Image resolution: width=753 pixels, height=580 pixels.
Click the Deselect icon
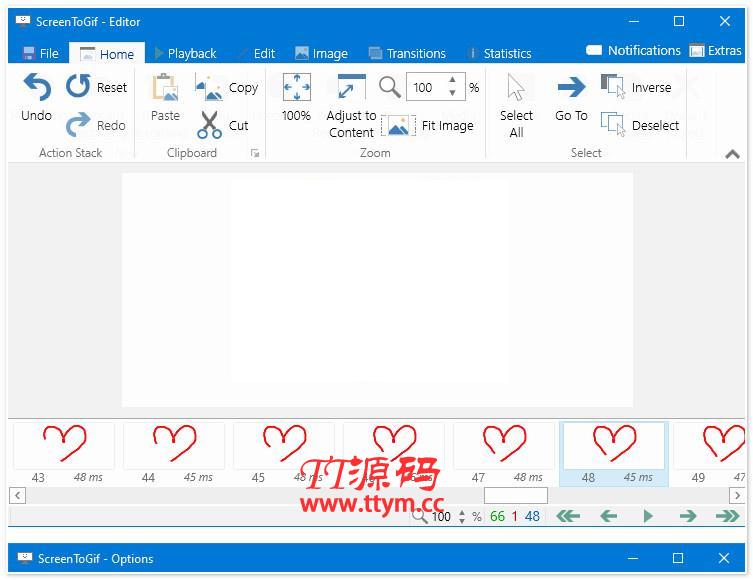(613, 124)
